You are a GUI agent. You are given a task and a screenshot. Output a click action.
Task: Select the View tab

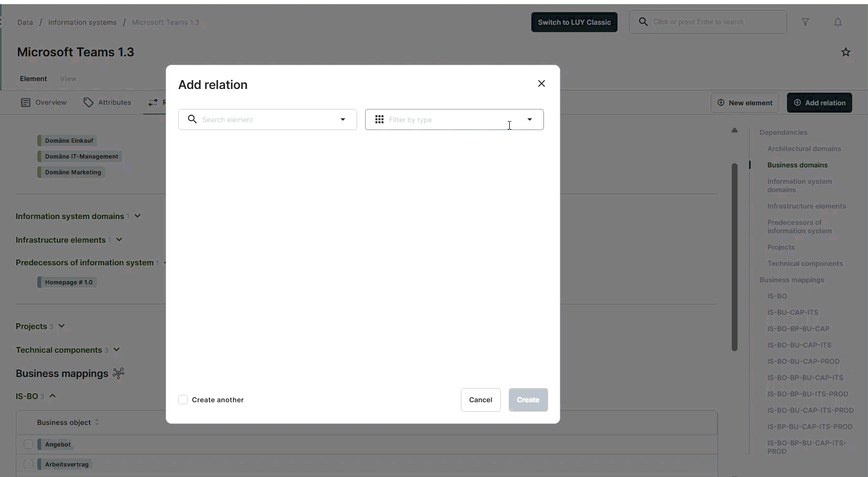tap(68, 79)
